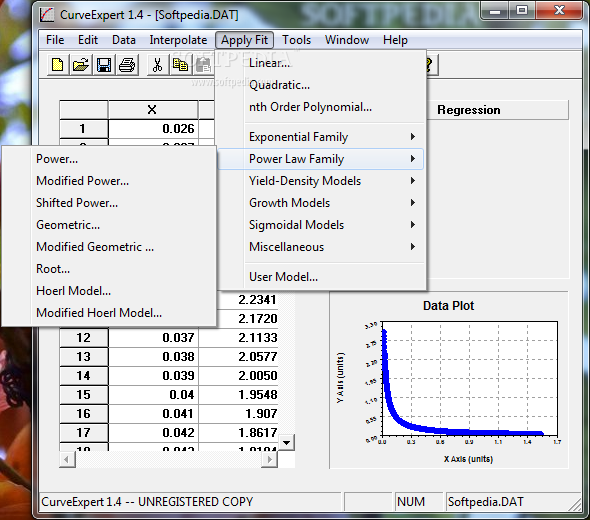Click the row 17 header

pyautogui.click(x=84, y=433)
